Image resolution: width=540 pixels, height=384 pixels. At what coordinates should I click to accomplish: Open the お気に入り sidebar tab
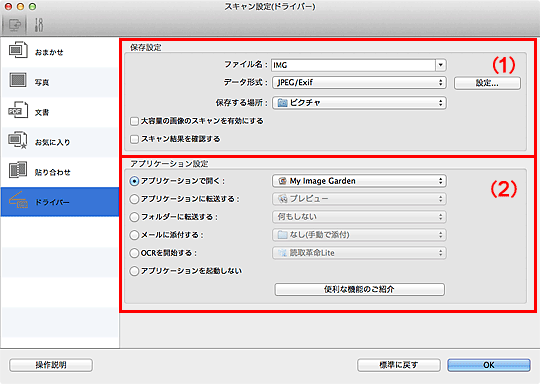point(60,142)
